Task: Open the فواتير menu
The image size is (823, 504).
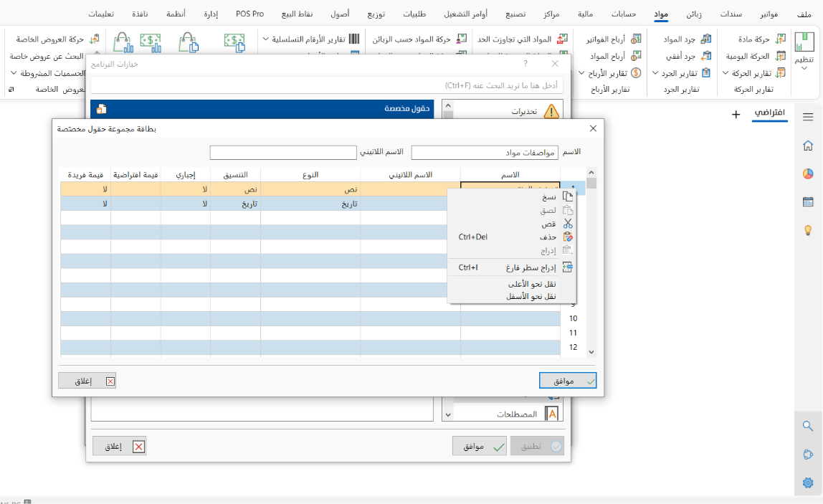Action: coord(769,14)
